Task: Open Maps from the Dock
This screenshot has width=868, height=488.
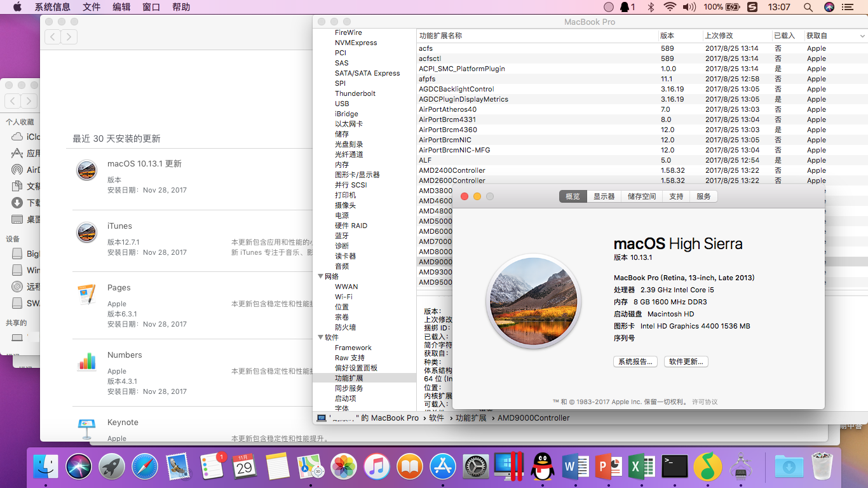Action: coord(311,468)
